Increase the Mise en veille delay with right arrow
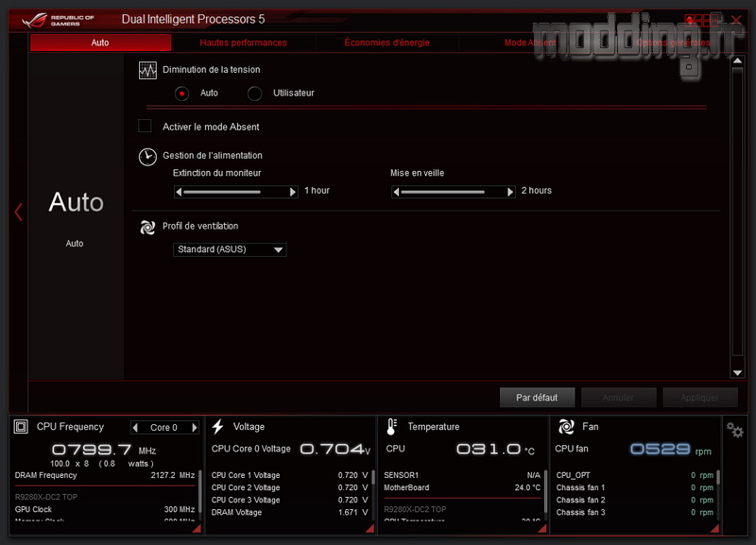 [510, 192]
